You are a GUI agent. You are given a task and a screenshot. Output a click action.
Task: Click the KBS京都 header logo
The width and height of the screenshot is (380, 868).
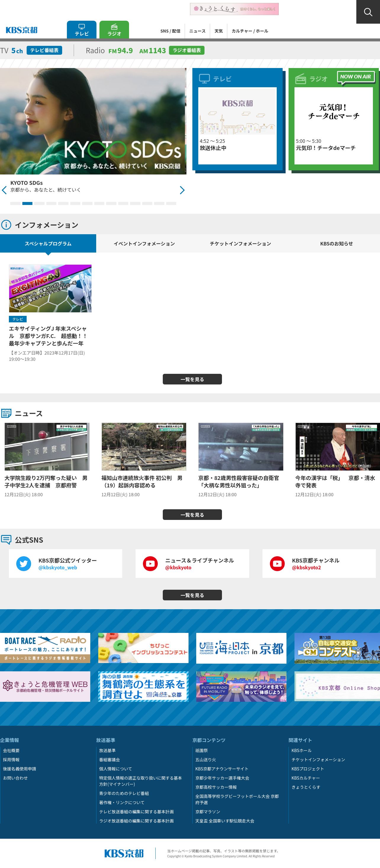point(22,30)
